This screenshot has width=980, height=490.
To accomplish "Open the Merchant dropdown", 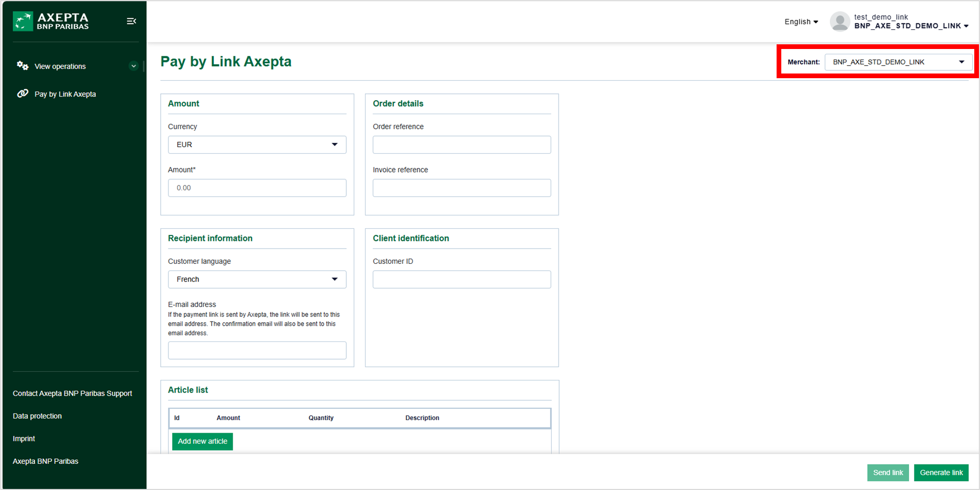I will coord(898,62).
